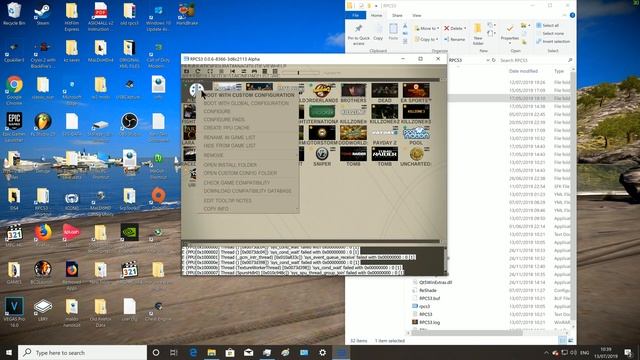
Task: Choose Boot with Custom Configuration
Action: 249,95
